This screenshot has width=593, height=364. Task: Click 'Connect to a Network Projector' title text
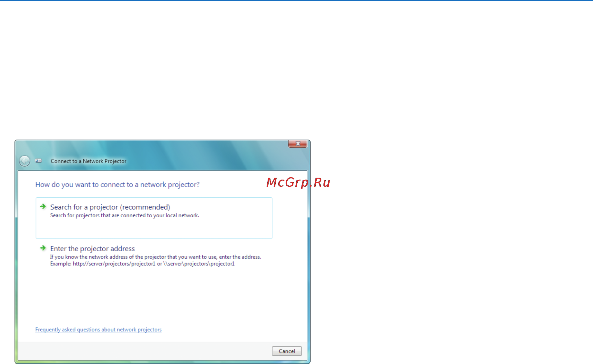(x=88, y=161)
